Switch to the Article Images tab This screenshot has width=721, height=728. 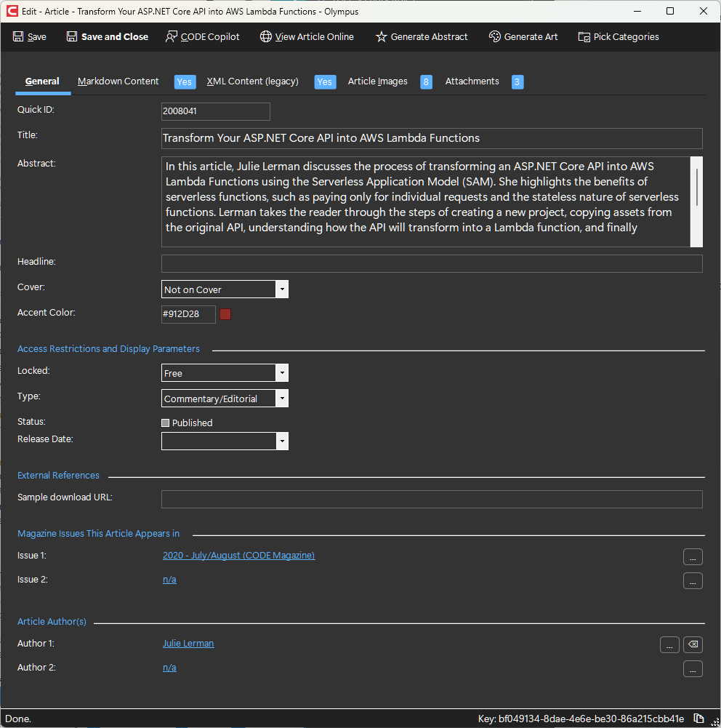coord(378,81)
